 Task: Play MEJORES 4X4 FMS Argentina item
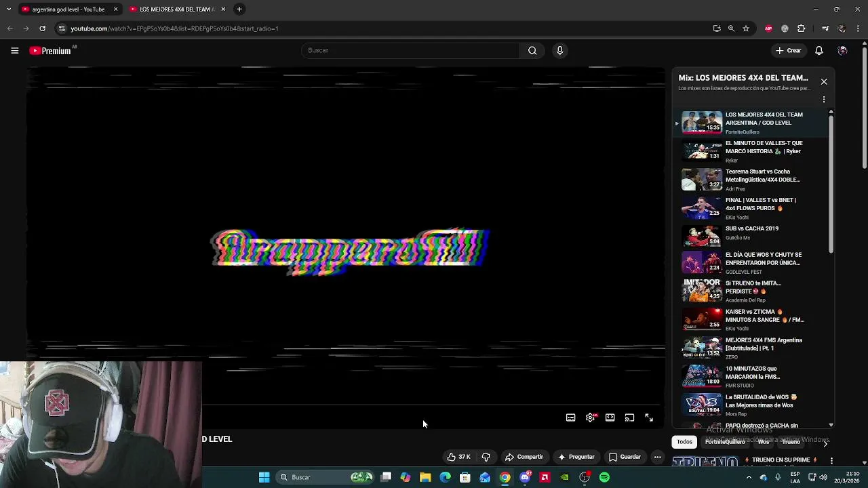coord(751,348)
